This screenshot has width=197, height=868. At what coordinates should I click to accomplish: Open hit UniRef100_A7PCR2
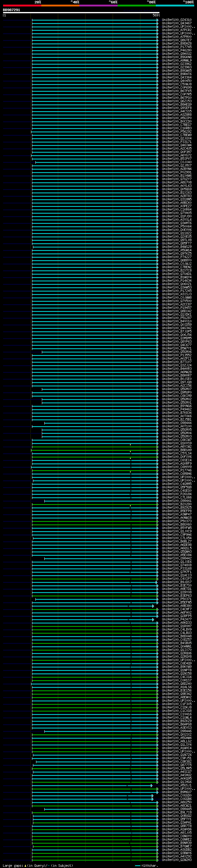177,30
